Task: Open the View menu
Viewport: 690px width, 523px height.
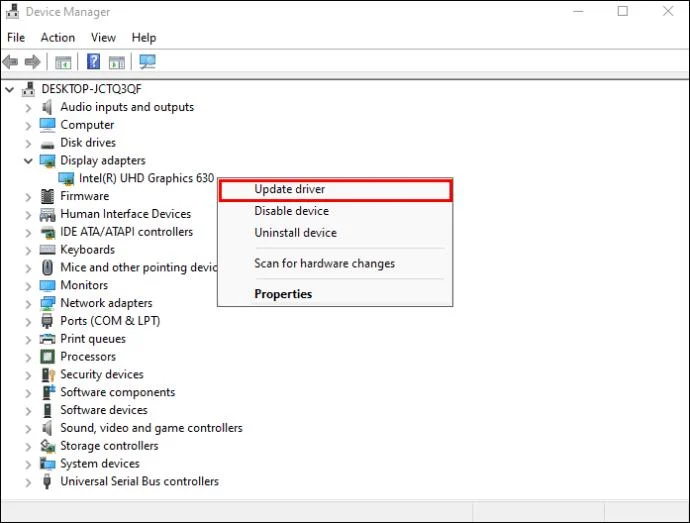Action: coord(103,38)
